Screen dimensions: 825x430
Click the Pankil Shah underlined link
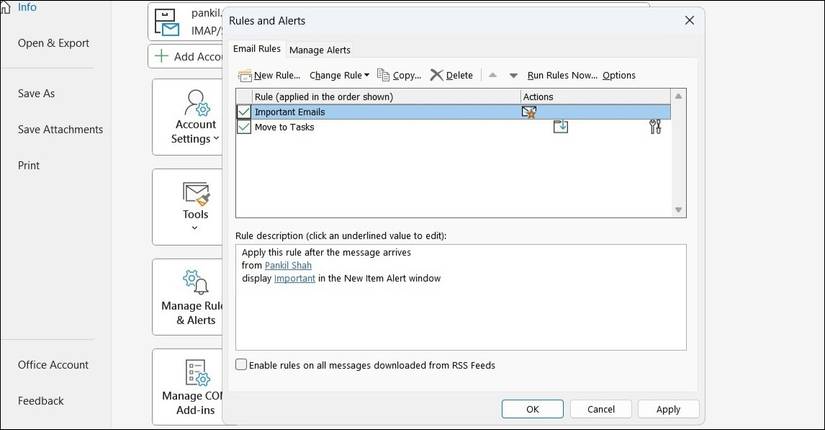288,265
